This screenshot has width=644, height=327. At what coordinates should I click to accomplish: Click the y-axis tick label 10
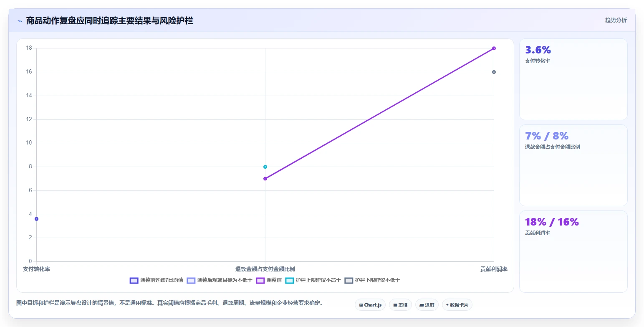click(x=29, y=143)
